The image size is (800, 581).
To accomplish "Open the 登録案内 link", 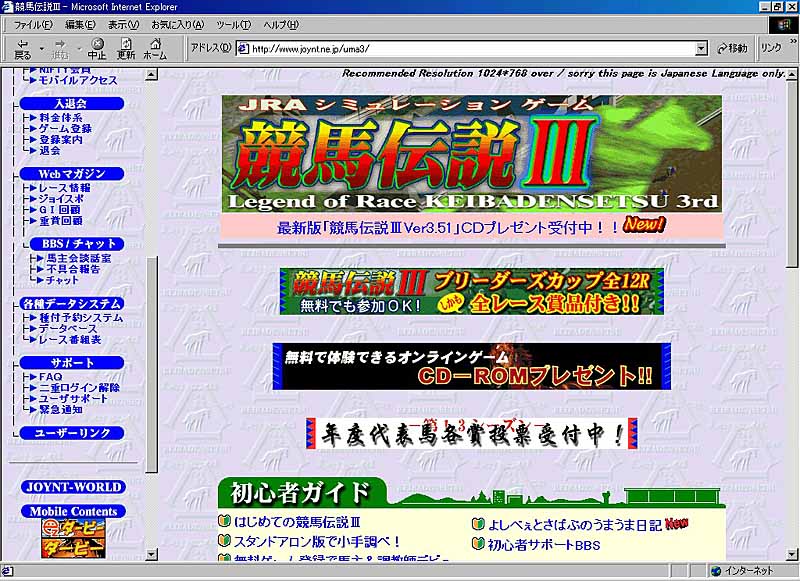I will 61,139.
